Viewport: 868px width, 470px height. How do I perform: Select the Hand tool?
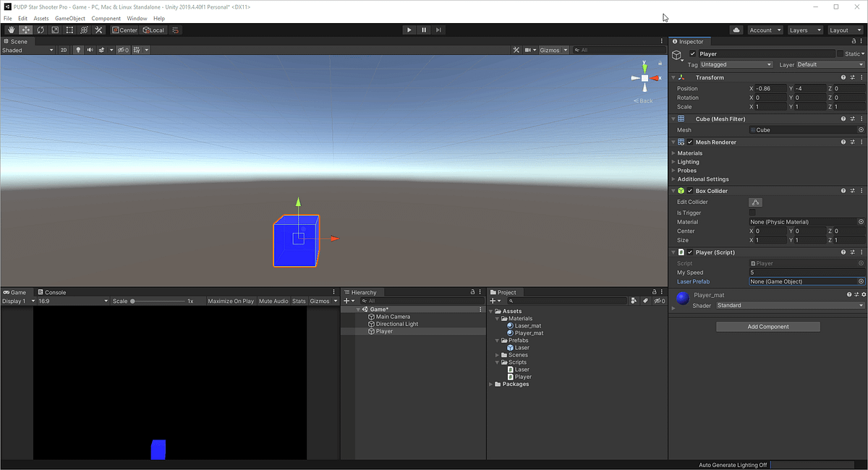11,30
